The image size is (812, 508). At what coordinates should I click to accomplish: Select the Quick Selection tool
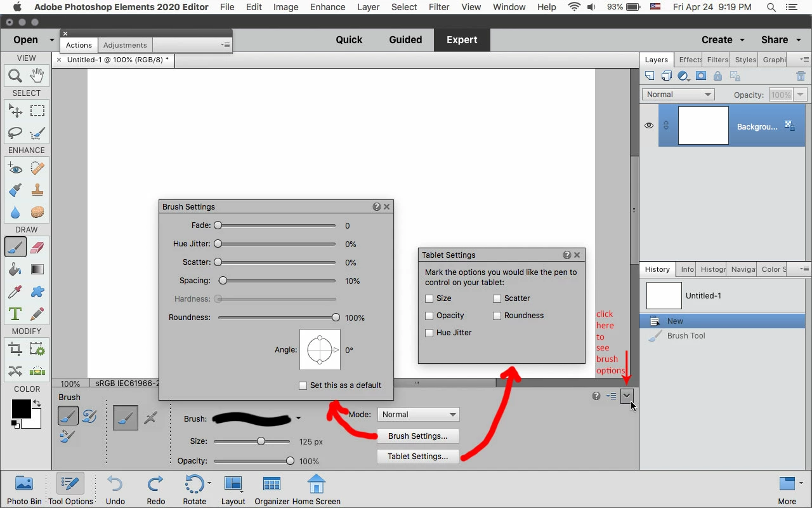[x=37, y=133]
